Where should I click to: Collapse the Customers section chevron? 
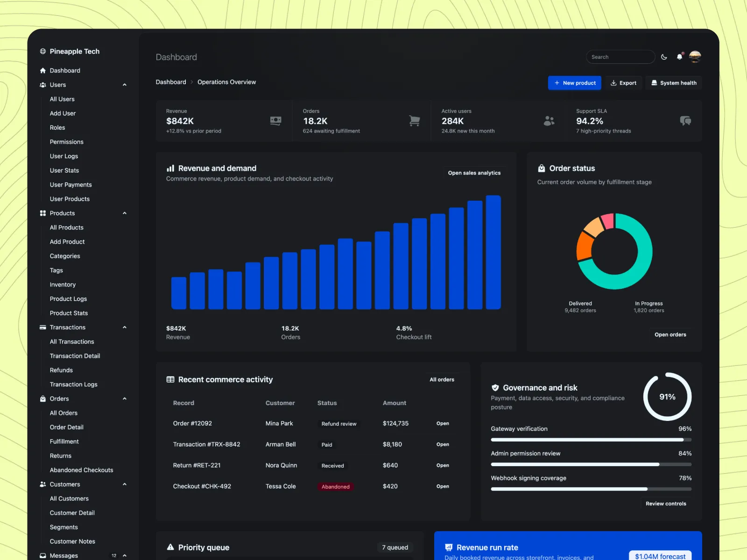125,484
